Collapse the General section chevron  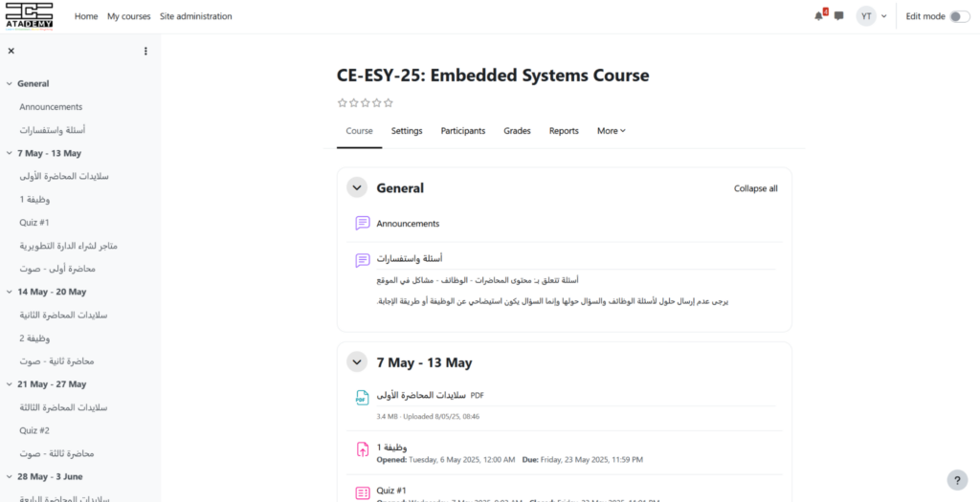[x=357, y=188]
